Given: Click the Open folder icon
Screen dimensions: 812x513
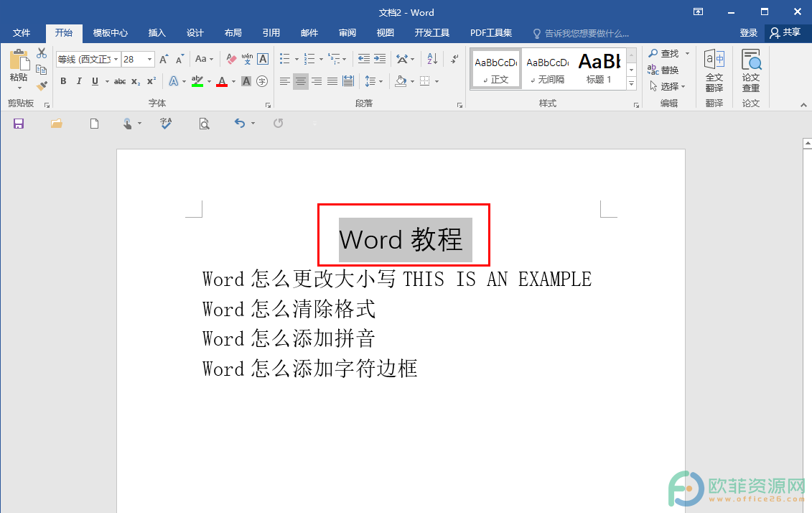Looking at the screenshot, I should tap(57, 124).
